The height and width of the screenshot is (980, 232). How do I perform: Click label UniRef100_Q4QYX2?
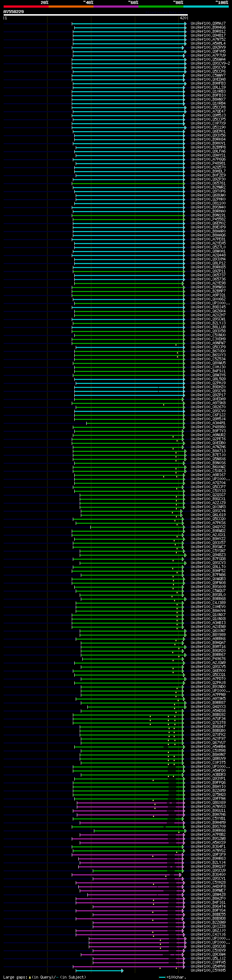[208, 527]
